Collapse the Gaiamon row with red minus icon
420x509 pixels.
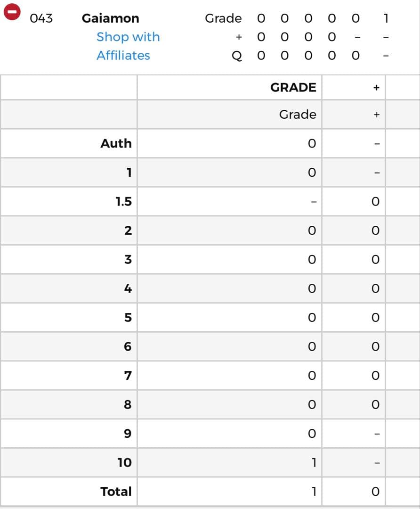pyautogui.click(x=12, y=13)
